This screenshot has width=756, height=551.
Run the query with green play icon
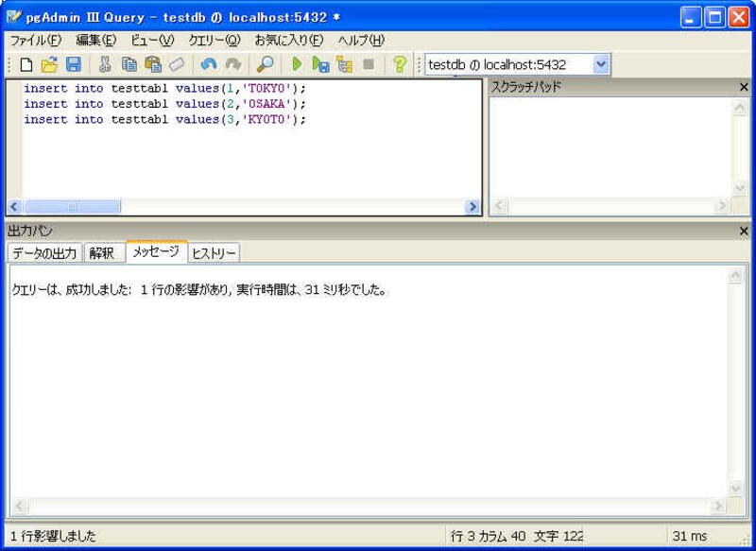[297, 65]
